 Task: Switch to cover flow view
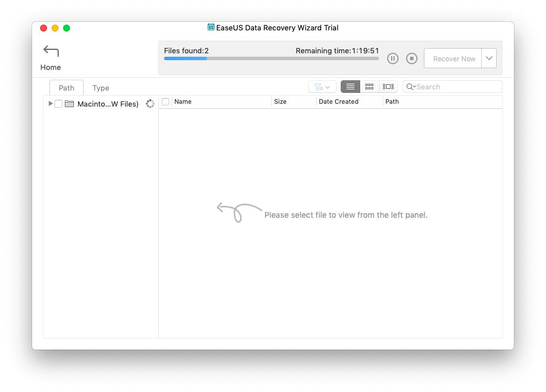388,87
